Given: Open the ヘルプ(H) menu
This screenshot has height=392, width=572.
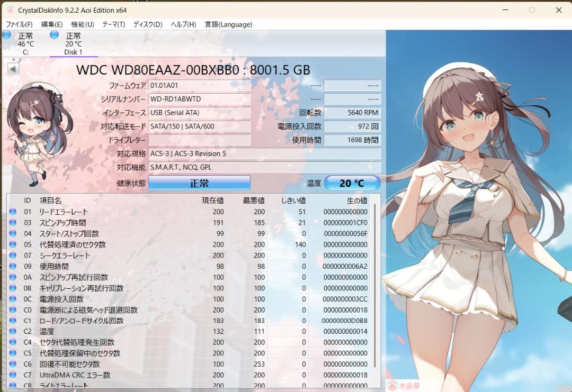Looking at the screenshot, I should pyautogui.click(x=183, y=24).
